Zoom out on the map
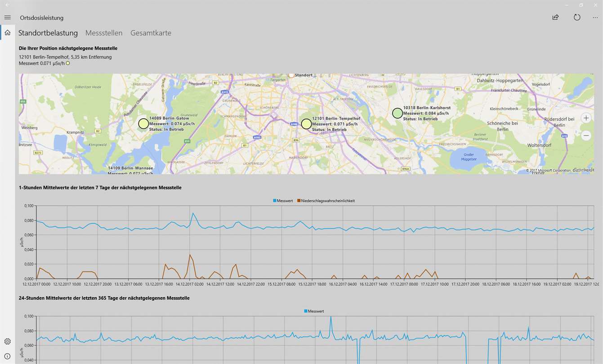 tap(586, 135)
